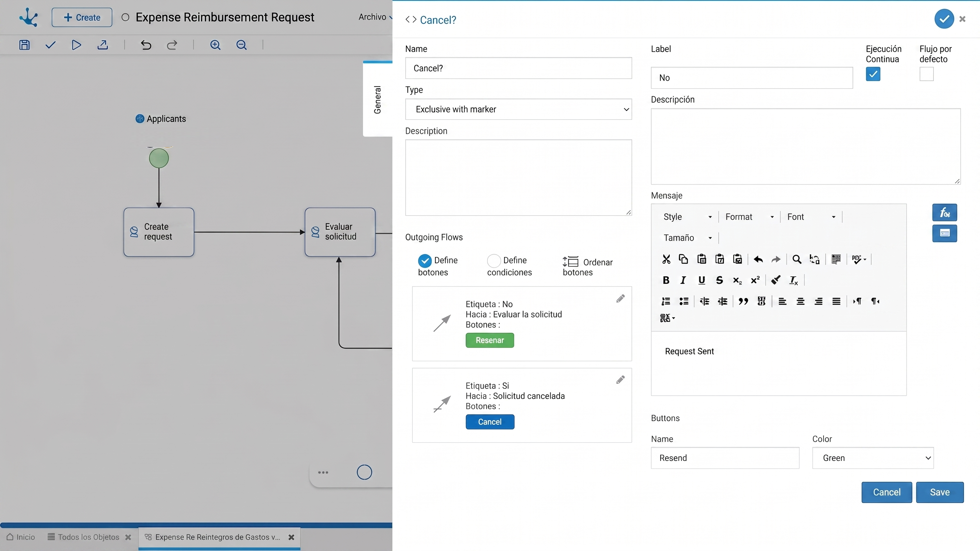Image resolution: width=980 pixels, height=551 pixels.
Task: Open the Style dropdown in the editor
Action: coord(687,217)
